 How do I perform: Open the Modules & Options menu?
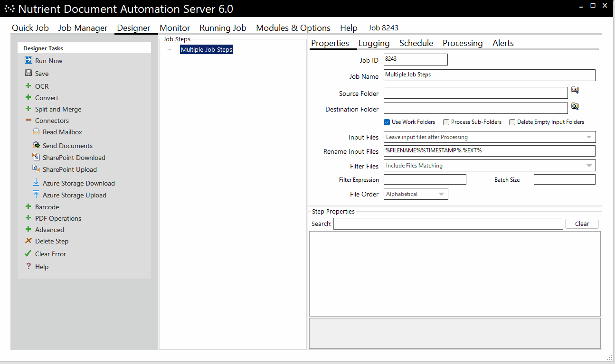pos(293,28)
